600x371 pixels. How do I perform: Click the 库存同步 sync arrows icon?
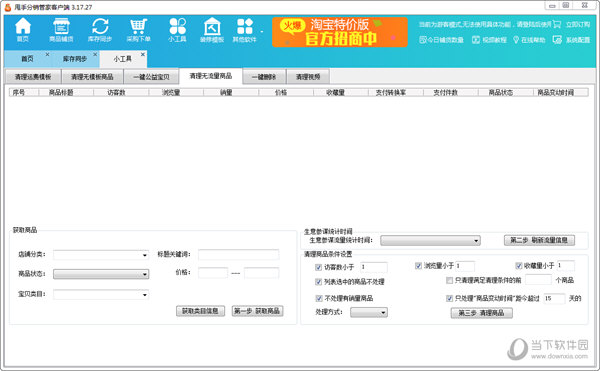pyautogui.click(x=100, y=29)
